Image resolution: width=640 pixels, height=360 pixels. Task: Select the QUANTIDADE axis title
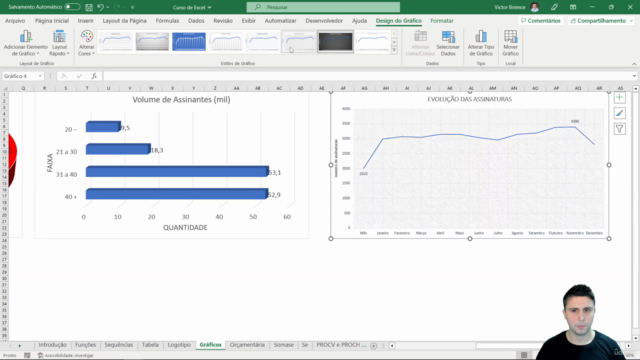tap(185, 228)
